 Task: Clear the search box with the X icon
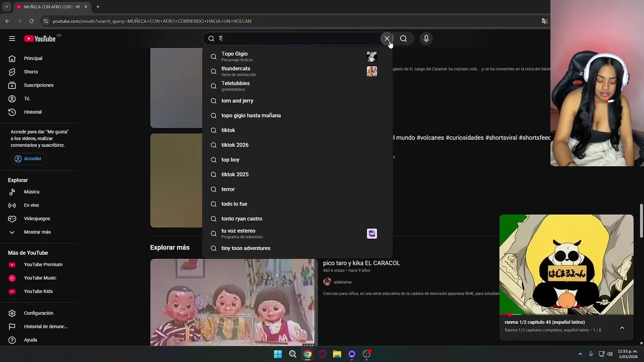(387, 39)
